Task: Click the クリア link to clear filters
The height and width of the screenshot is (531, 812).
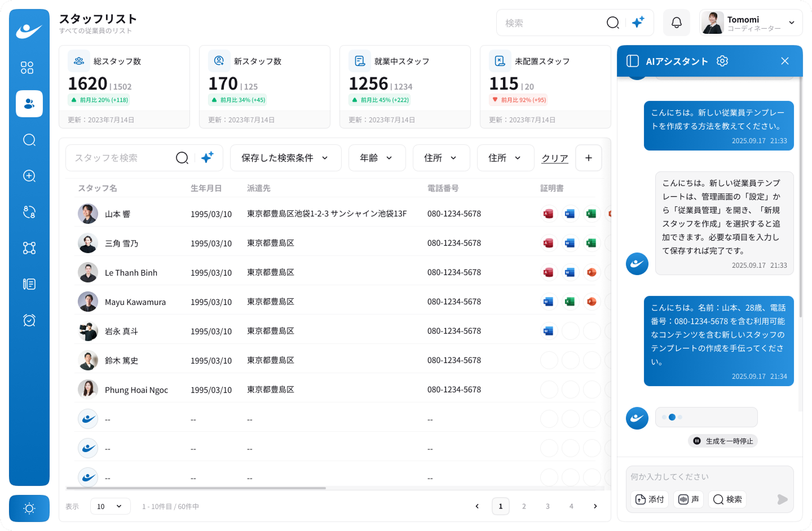Action: coord(554,158)
